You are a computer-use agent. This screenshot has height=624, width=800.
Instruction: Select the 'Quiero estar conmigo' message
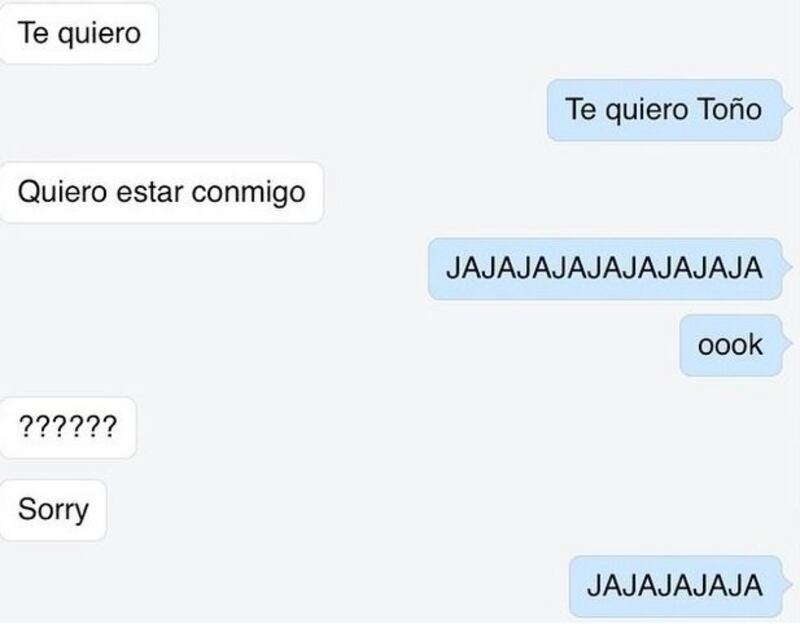click(x=162, y=193)
